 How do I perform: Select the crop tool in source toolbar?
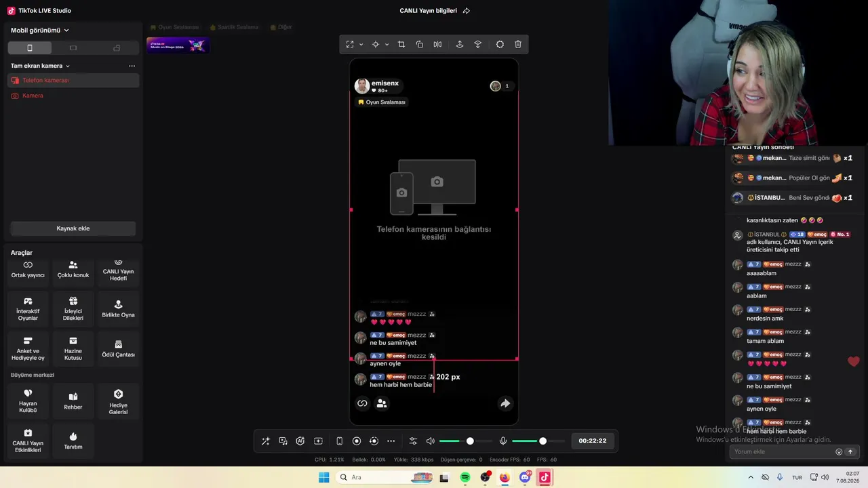401,45
